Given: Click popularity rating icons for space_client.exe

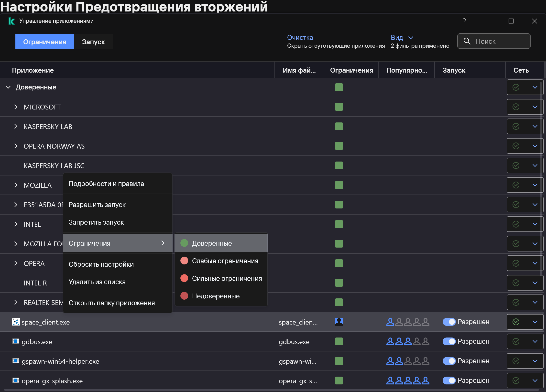Looking at the screenshot, I should point(408,322).
